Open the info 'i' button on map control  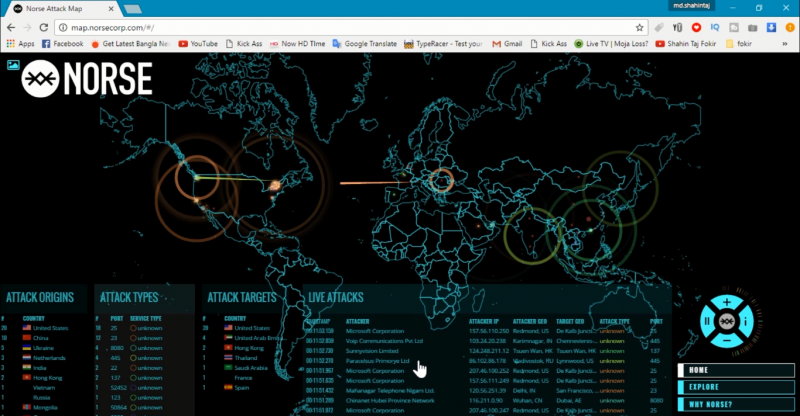[745, 322]
